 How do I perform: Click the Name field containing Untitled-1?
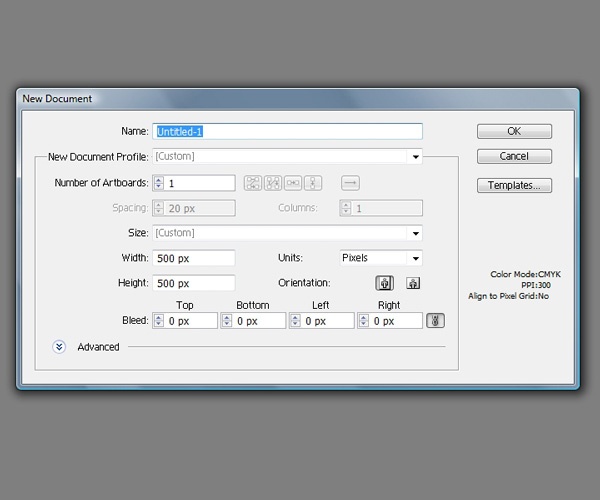click(288, 131)
